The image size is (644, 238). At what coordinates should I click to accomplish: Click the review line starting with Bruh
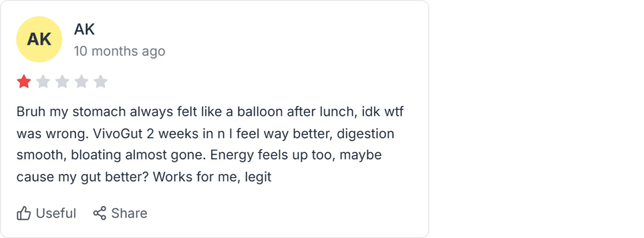[x=210, y=112]
